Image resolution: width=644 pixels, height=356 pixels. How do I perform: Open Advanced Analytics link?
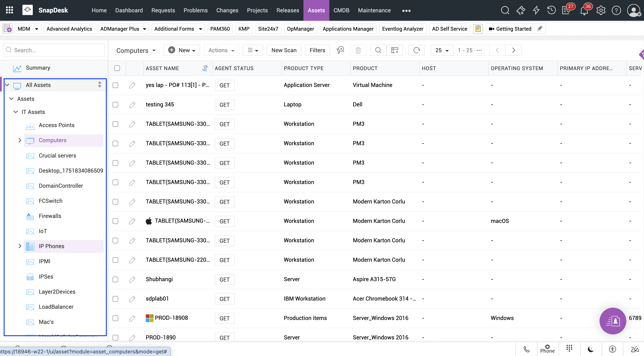(69, 29)
